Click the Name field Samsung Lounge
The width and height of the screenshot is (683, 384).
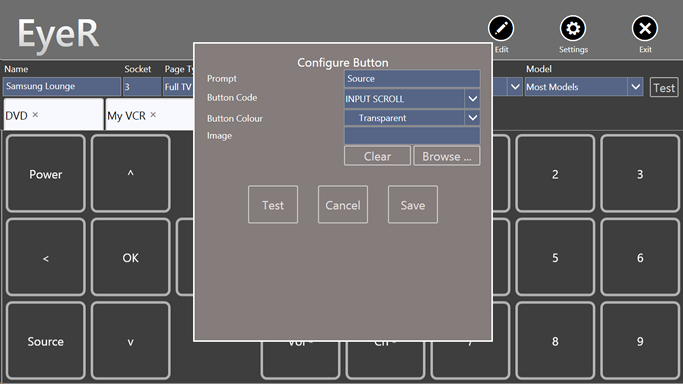click(x=62, y=87)
